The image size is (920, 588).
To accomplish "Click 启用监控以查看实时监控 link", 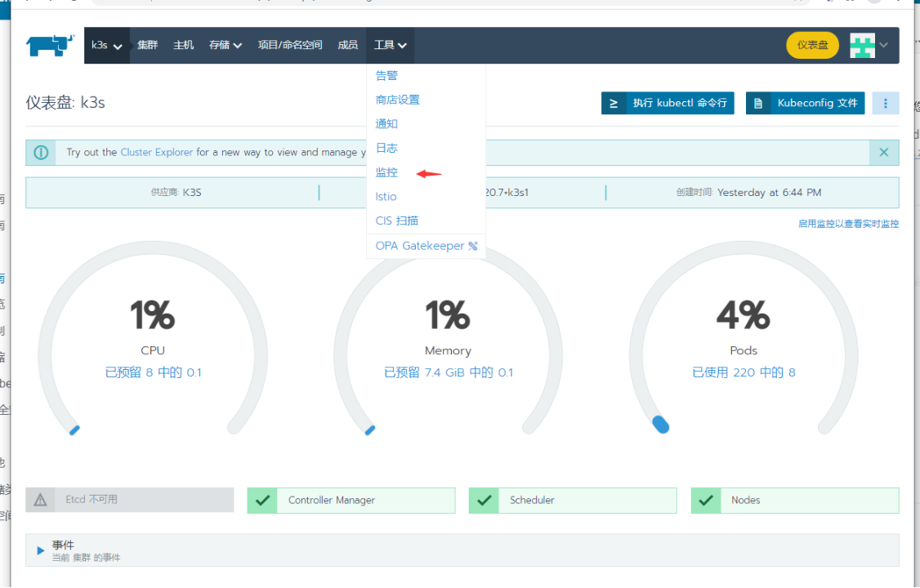I will (x=848, y=223).
